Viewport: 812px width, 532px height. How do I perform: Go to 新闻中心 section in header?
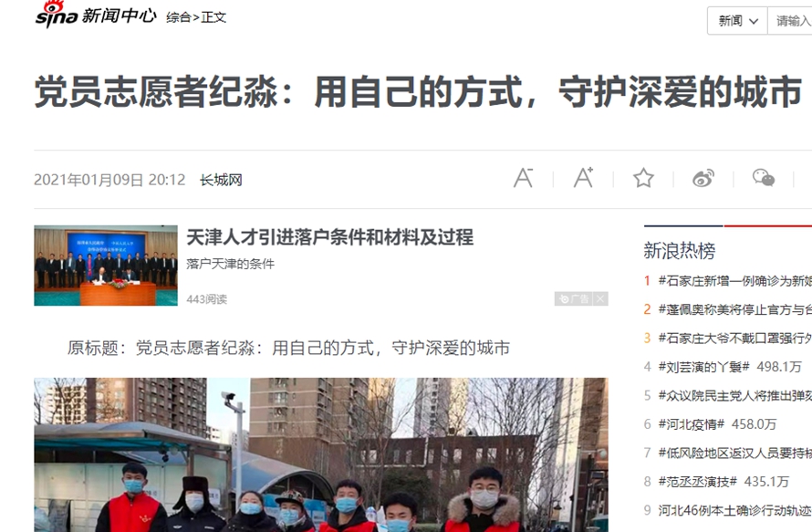(119, 16)
